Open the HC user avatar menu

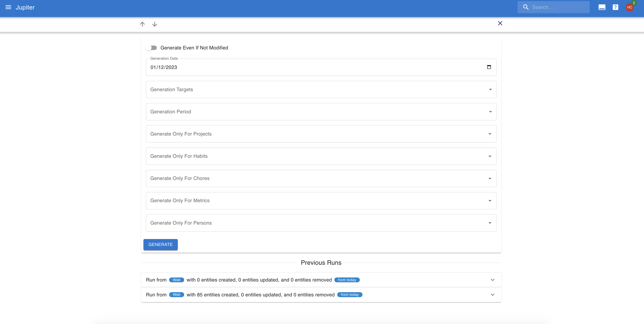point(629,7)
